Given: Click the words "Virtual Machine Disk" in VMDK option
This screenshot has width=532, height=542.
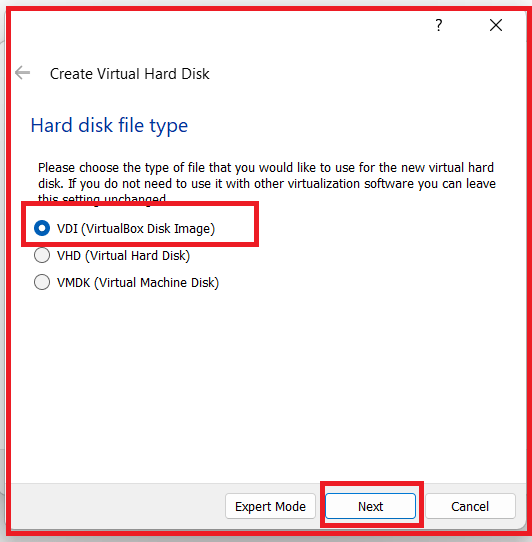Looking at the screenshot, I should tap(157, 282).
